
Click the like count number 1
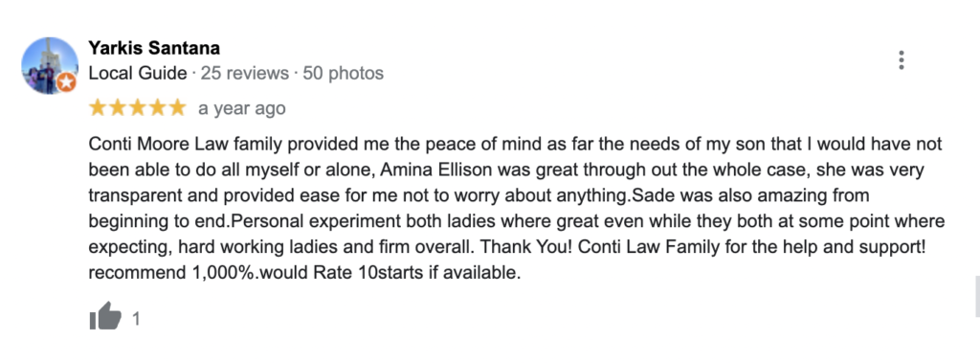coord(136,319)
